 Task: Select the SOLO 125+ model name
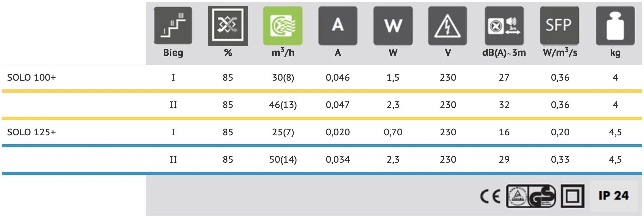31,132
